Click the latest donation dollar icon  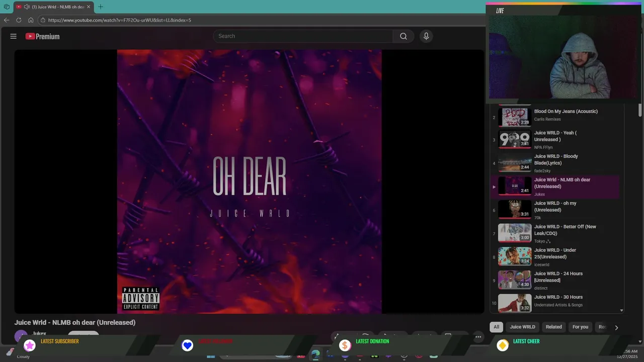(x=345, y=345)
